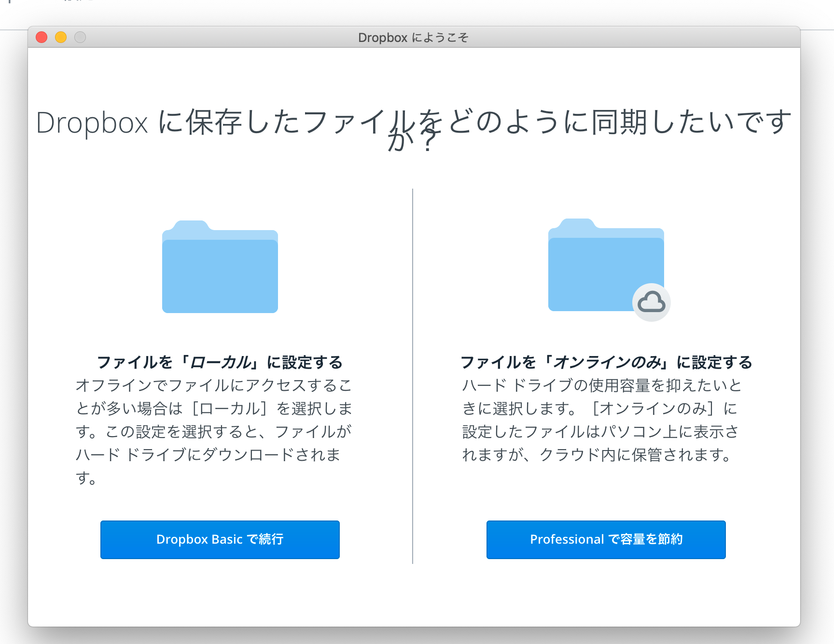The width and height of the screenshot is (834, 644).
Task: Click the main sync question heading
Action: coord(413,122)
